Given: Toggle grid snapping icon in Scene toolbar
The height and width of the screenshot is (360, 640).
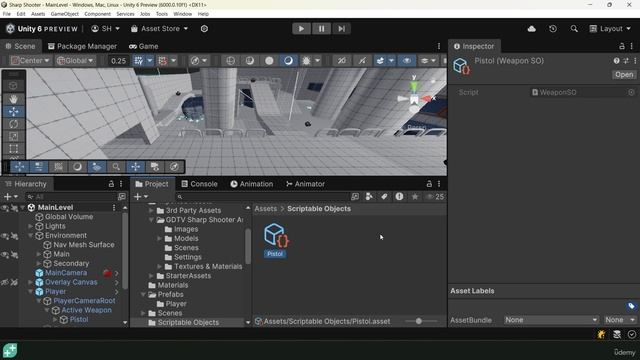Looking at the screenshot, I should pyautogui.click(x=138, y=61).
